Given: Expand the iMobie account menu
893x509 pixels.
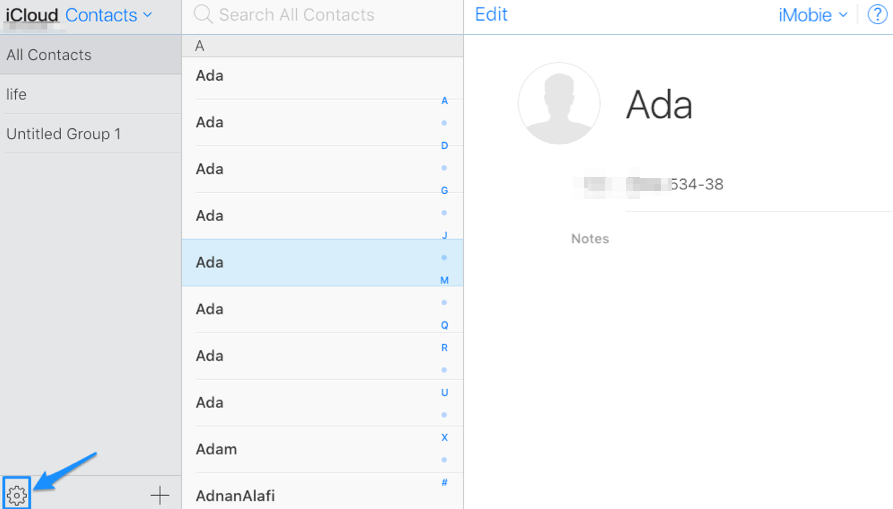Looking at the screenshot, I should (x=812, y=15).
